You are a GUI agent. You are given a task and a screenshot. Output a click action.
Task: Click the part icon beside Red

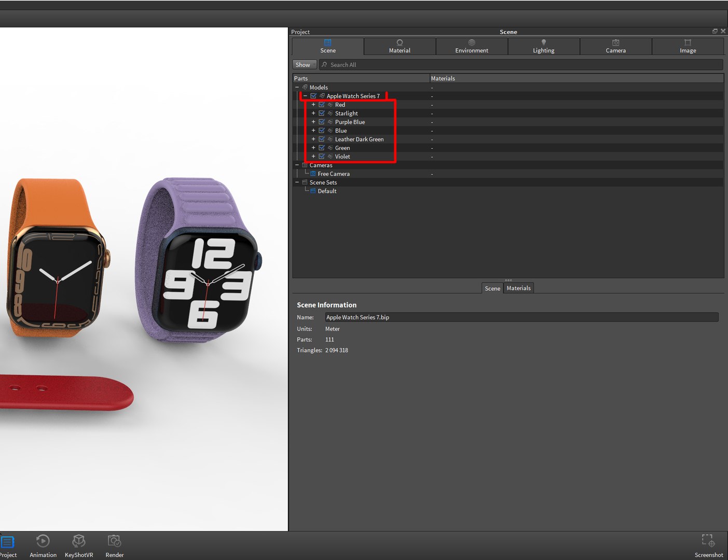pyautogui.click(x=330, y=105)
